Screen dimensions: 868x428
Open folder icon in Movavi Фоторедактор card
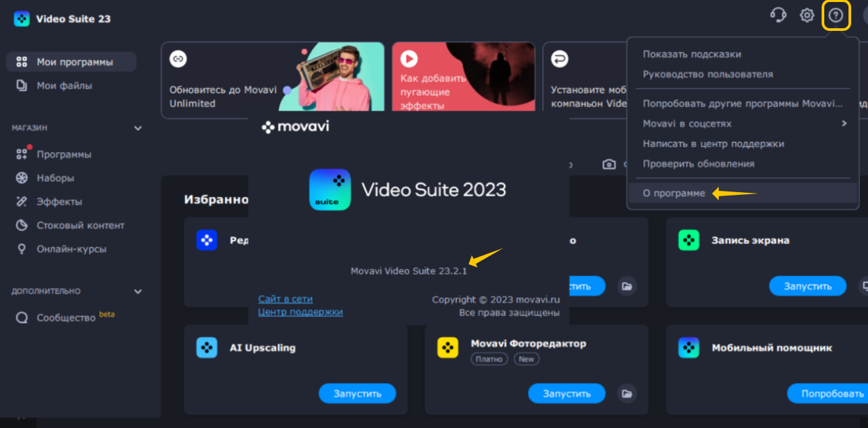(627, 394)
